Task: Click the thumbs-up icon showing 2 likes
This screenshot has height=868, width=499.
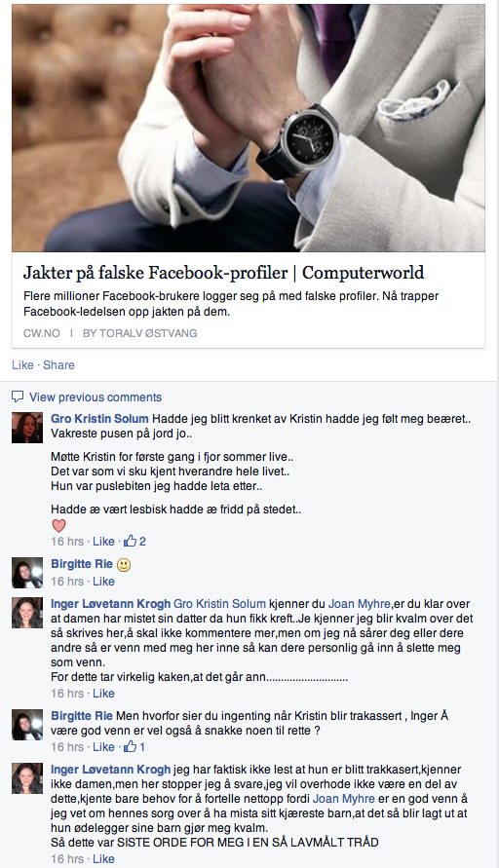Action: coord(131,541)
